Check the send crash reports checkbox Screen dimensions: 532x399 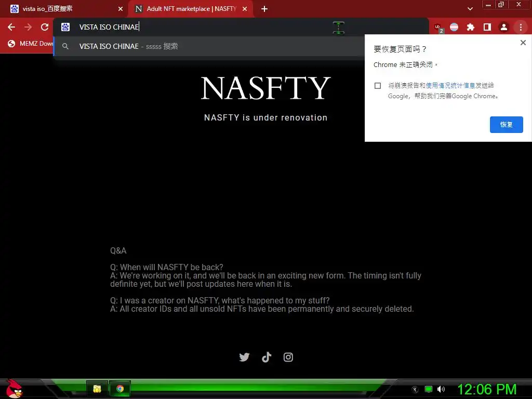pos(378,86)
